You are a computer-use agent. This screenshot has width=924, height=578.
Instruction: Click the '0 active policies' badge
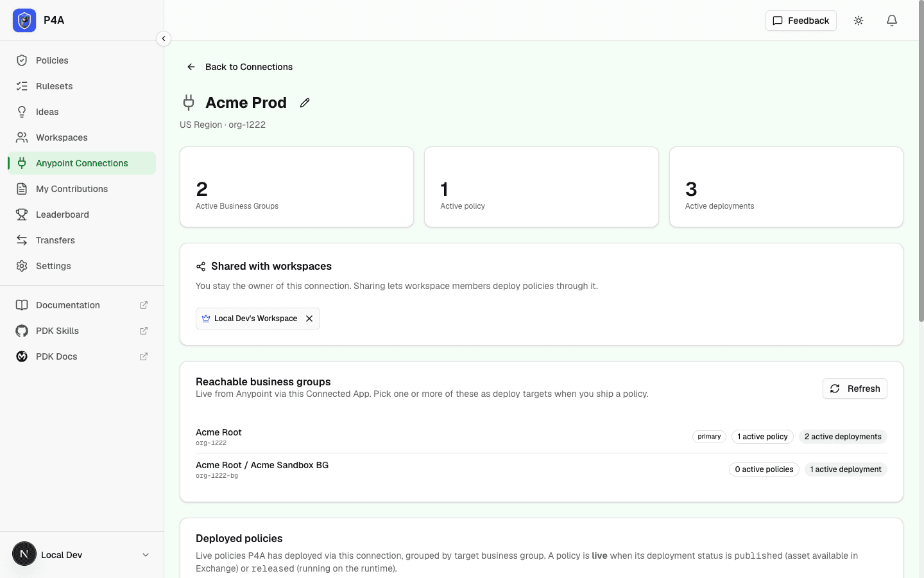click(764, 469)
